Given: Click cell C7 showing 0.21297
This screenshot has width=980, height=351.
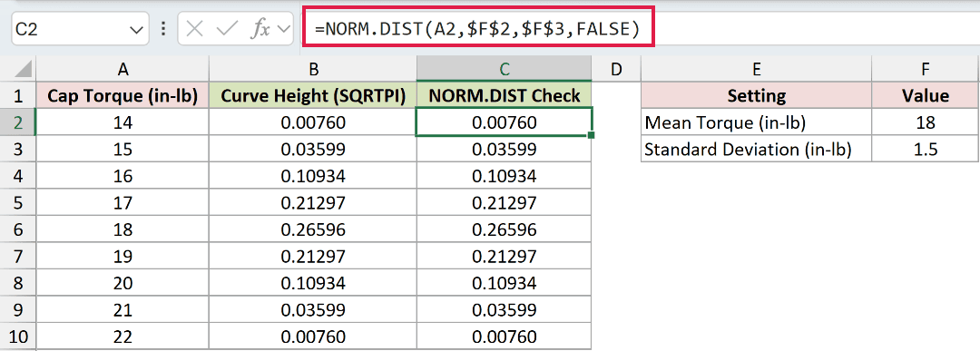Looking at the screenshot, I should [505, 256].
